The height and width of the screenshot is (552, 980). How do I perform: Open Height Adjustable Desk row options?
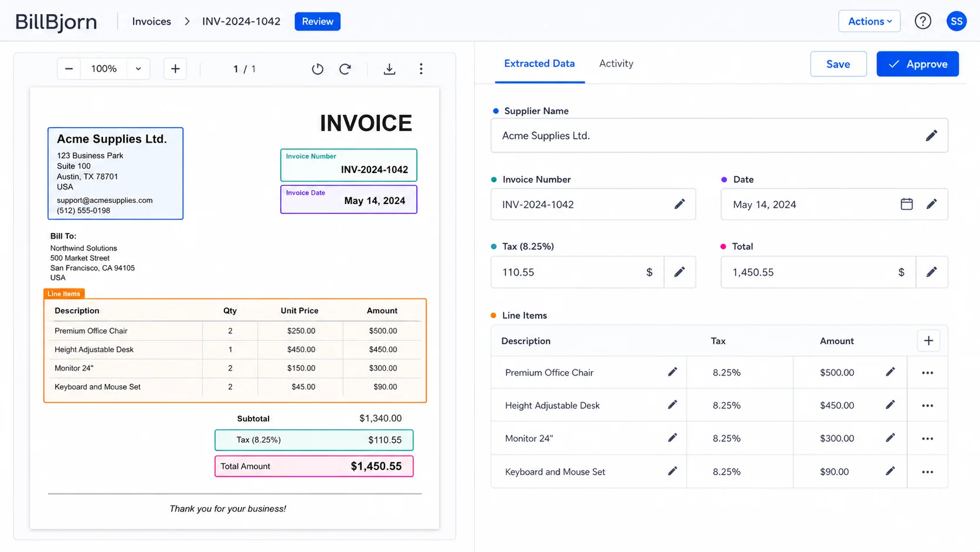click(927, 405)
